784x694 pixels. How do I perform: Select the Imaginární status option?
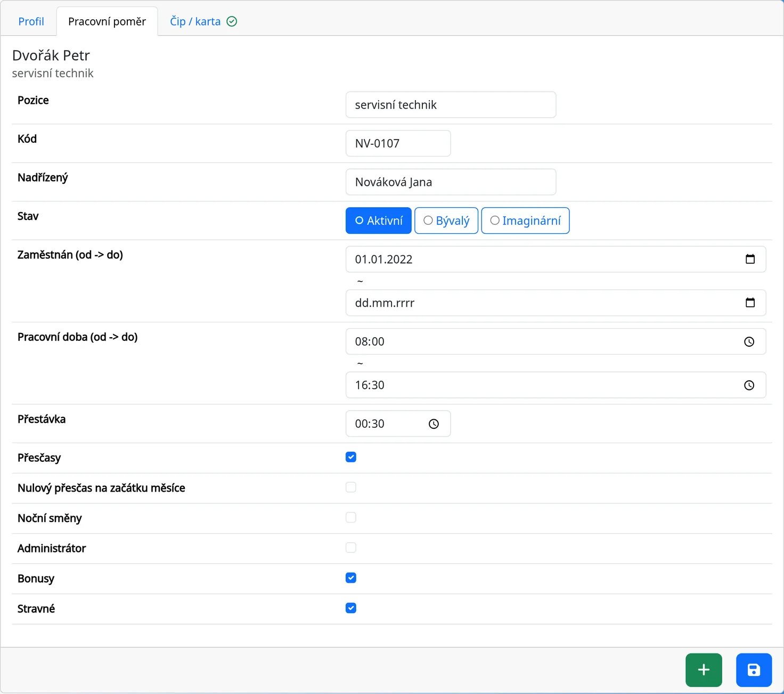(x=525, y=221)
